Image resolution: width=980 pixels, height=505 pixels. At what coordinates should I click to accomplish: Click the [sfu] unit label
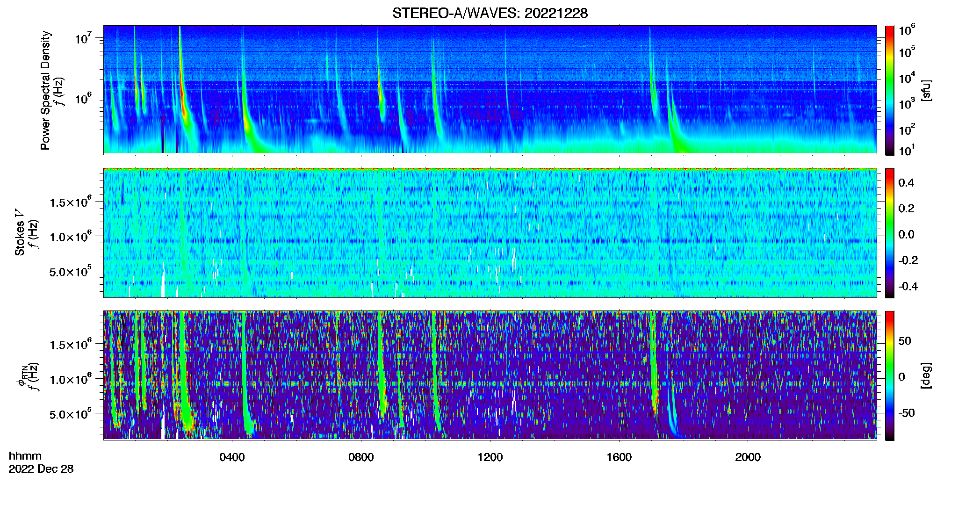click(926, 90)
